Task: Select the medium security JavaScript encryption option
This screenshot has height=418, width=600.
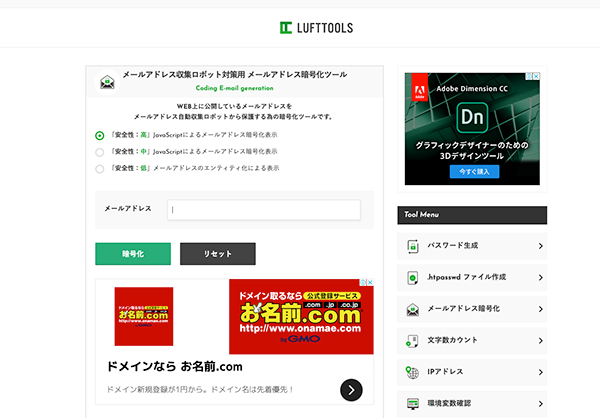Action: (x=100, y=152)
